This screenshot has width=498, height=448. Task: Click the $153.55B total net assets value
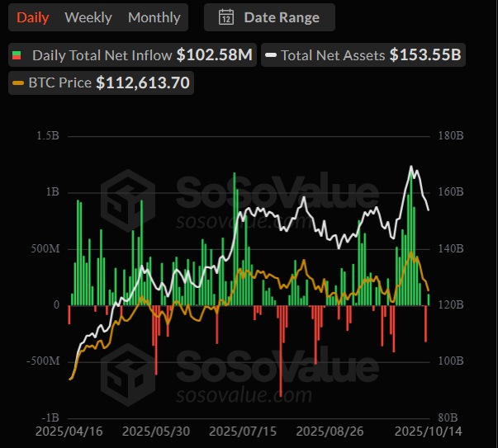pos(425,56)
